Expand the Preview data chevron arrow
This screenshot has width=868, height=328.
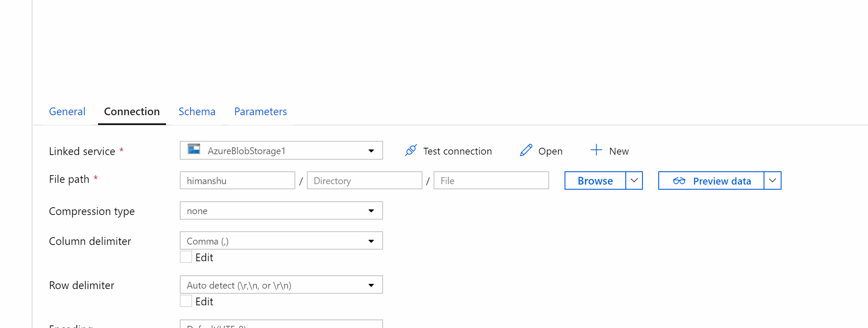pos(773,181)
